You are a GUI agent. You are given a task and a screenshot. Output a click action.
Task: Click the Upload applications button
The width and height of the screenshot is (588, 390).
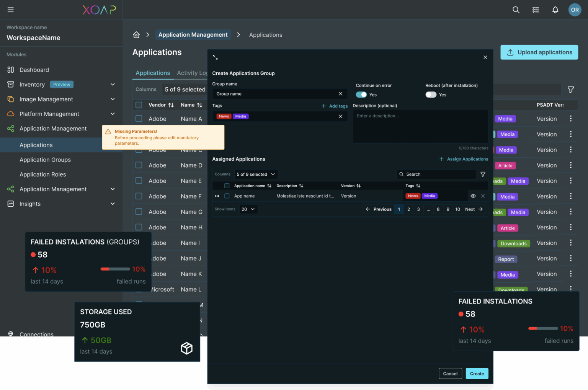pos(539,52)
